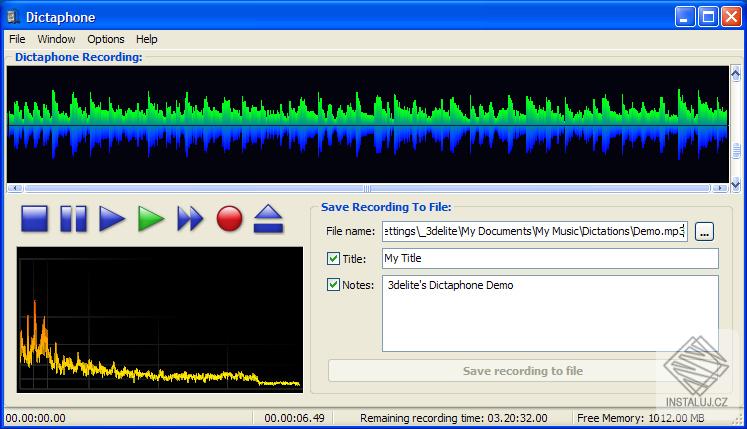This screenshot has height=429, width=747.
Task: Click the Free Memory status text
Action: (641, 418)
